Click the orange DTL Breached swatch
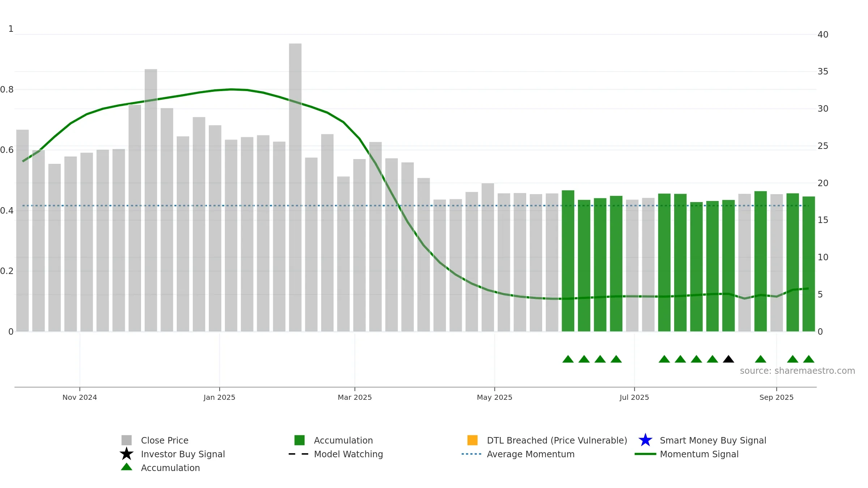The height and width of the screenshot is (488, 868). pyautogui.click(x=472, y=440)
